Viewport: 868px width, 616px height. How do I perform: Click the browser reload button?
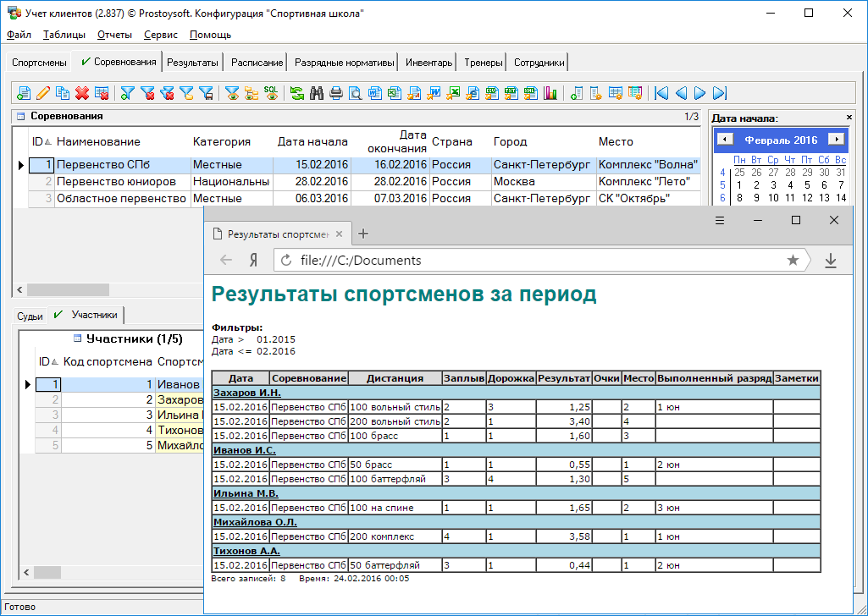[x=286, y=261]
